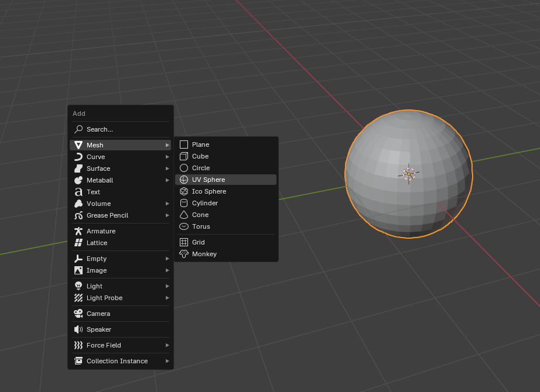
Task: Click the Torus icon
Action: tap(184, 227)
